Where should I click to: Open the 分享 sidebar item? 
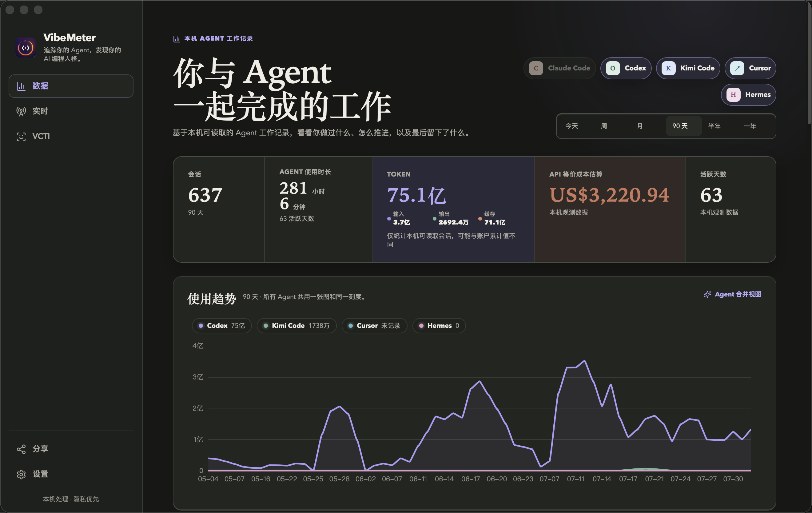click(71, 449)
